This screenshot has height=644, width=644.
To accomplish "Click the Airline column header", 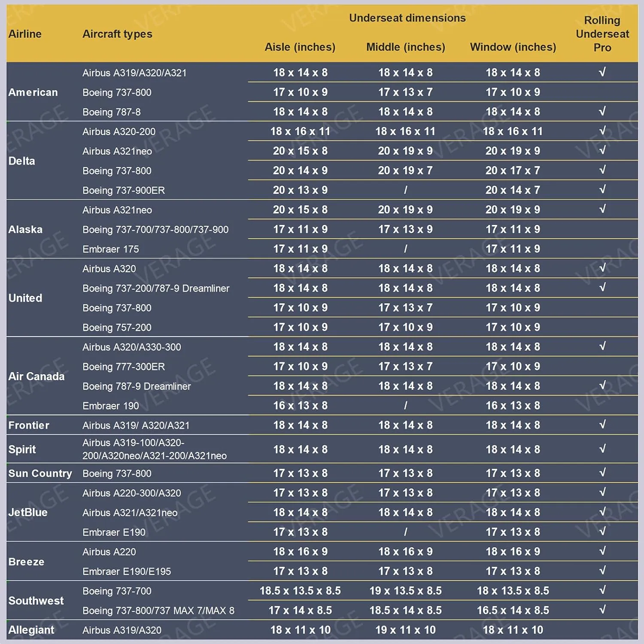I will click(x=25, y=34).
